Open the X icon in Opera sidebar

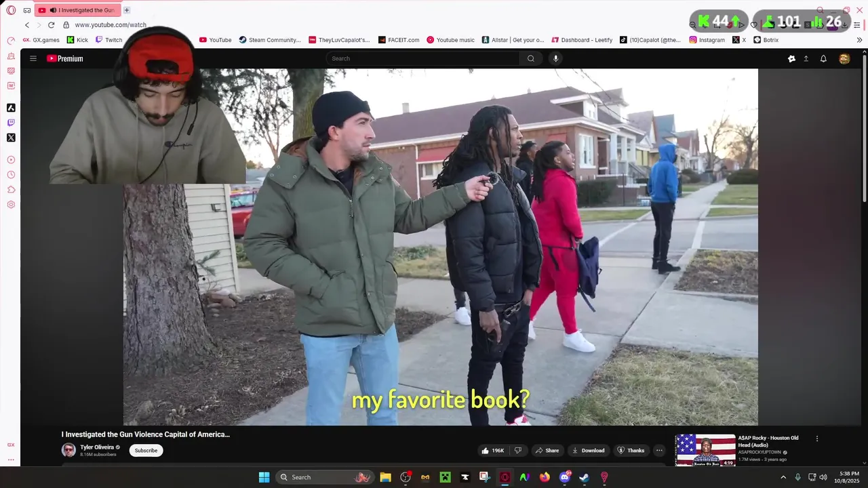point(11,138)
